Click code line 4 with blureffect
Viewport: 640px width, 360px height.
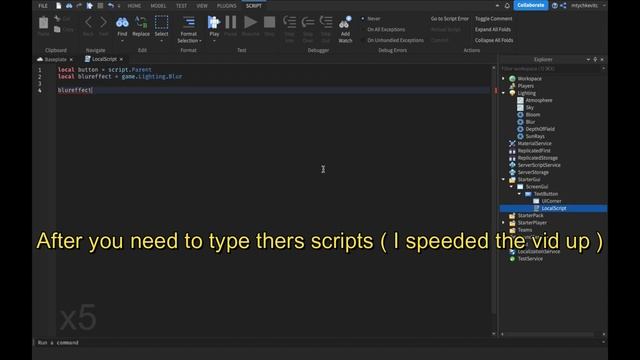point(273,90)
